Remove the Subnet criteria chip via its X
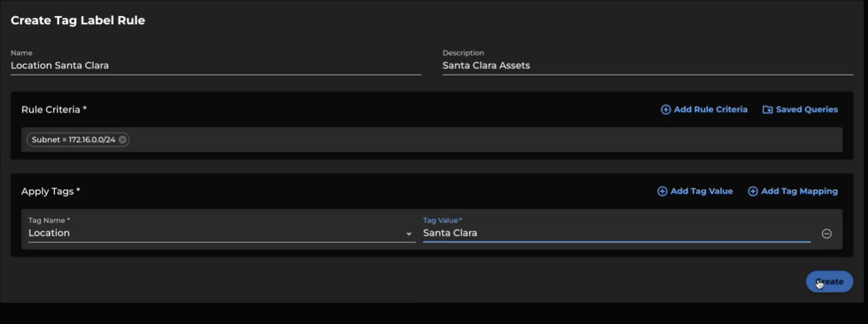Image resolution: width=868 pixels, height=324 pixels. coord(123,140)
